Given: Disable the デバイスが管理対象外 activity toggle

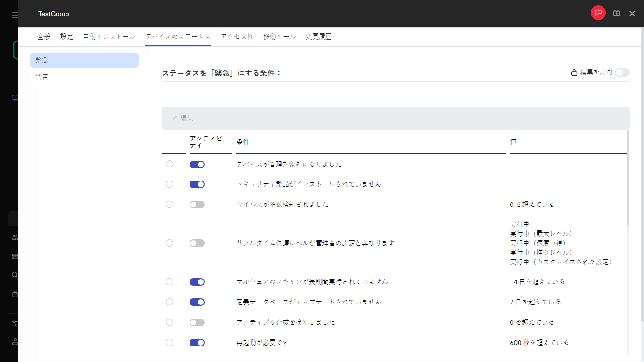Looking at the screenshot, I should click(197, 164).
